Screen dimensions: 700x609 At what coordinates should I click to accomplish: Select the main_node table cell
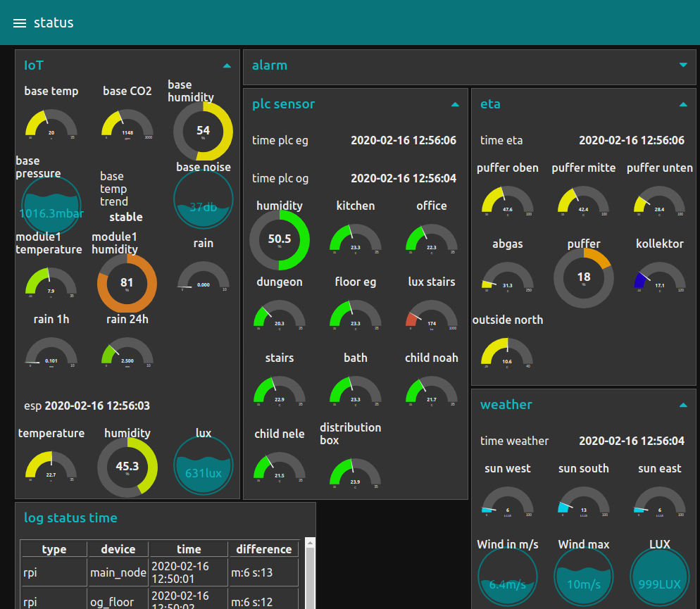118,573
